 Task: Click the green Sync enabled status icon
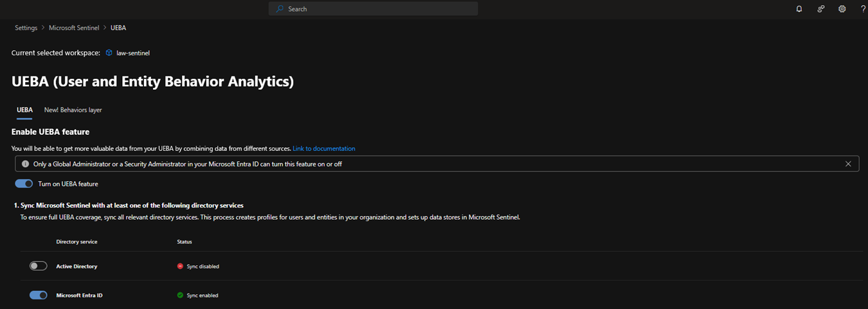[180, 296]
